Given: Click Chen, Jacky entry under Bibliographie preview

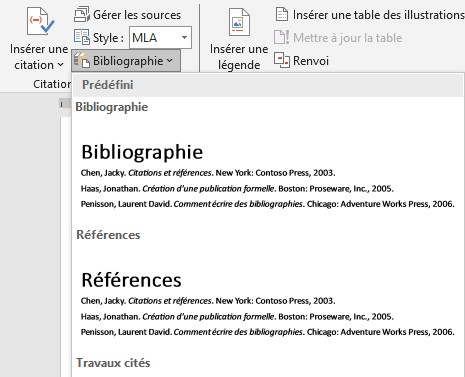Looking at the screenshot, I should pos(208,173).
